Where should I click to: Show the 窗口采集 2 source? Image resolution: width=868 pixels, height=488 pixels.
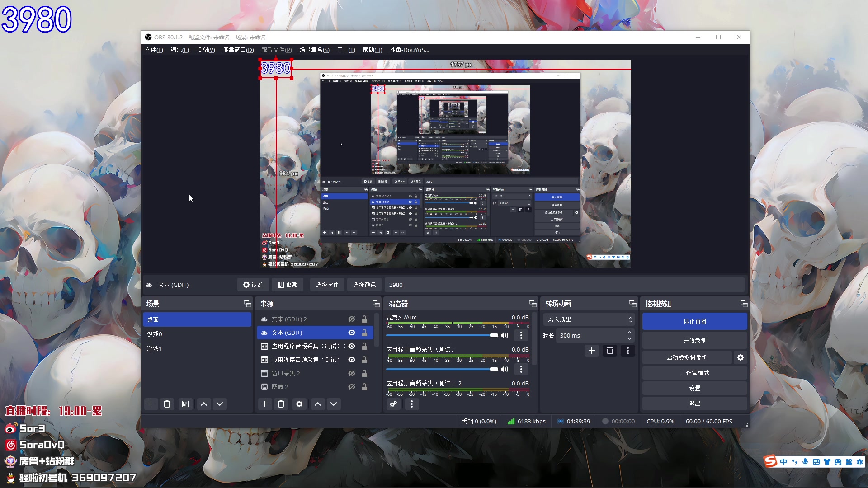(351, 373)
